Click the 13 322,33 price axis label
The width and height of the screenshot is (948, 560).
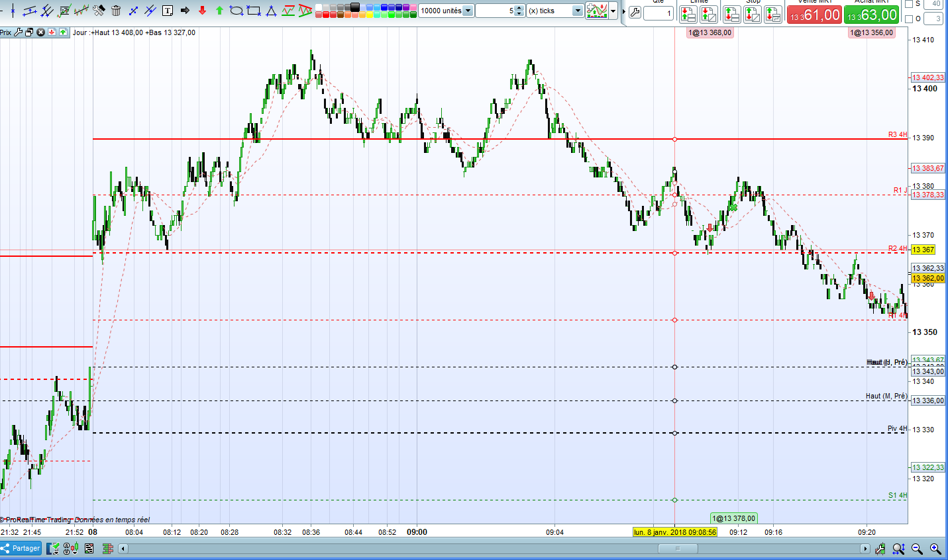[x=928, y=467]
